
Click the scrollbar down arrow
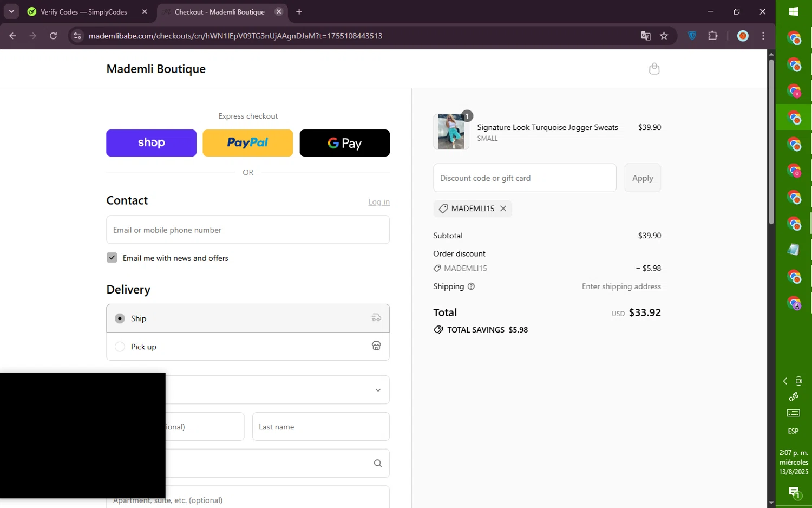click(771, 503)
